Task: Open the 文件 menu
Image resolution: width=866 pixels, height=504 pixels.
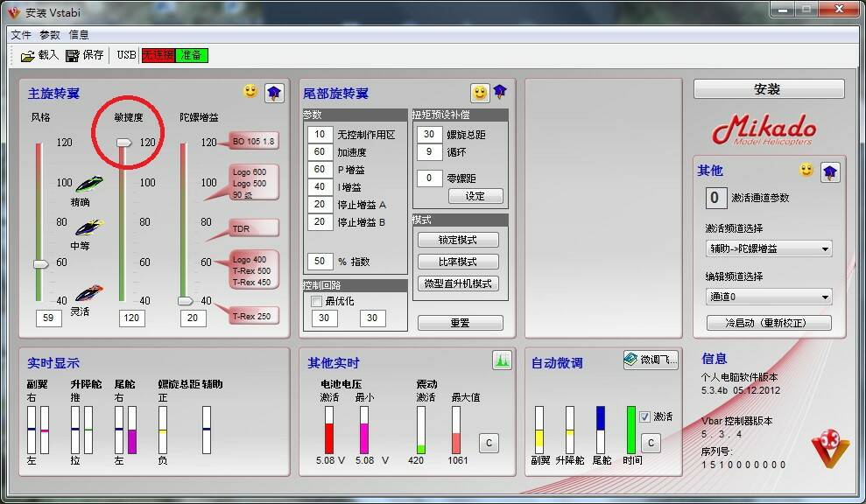Action: coord(21,35)
